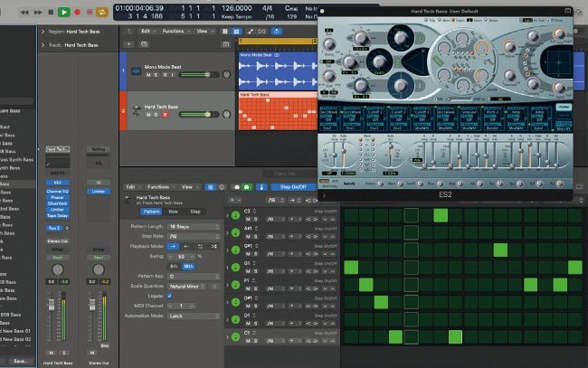
Task: Open the Automation Mode Latch dropdown
Action: pyautogui.click(x=194, y=316)
